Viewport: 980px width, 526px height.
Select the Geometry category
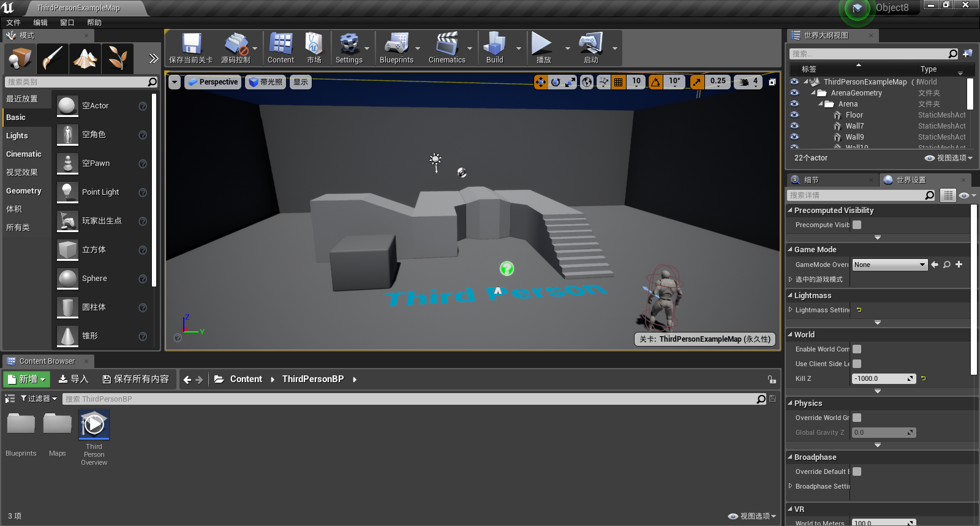pos(24,191)
